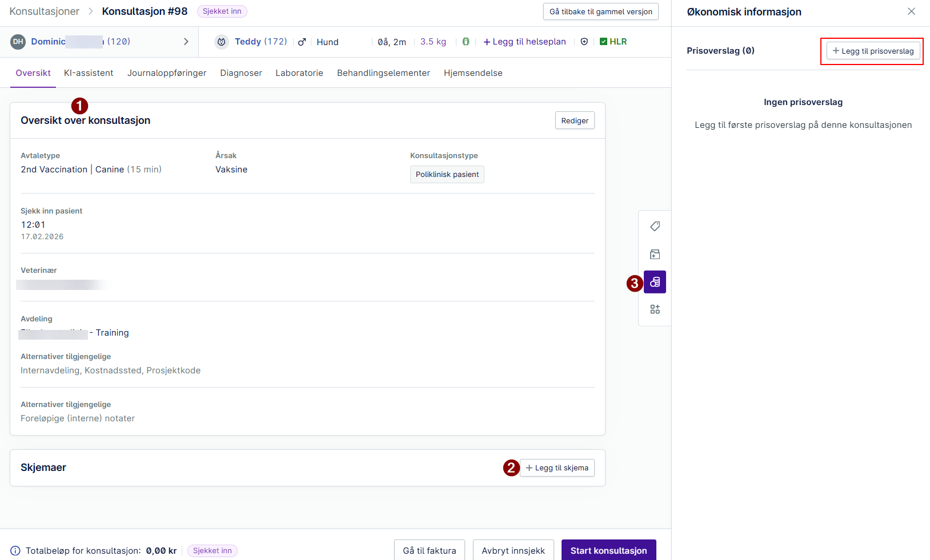Click check-in time '12:01'
This screenshot has width=930, height=560.
[33, 225]
